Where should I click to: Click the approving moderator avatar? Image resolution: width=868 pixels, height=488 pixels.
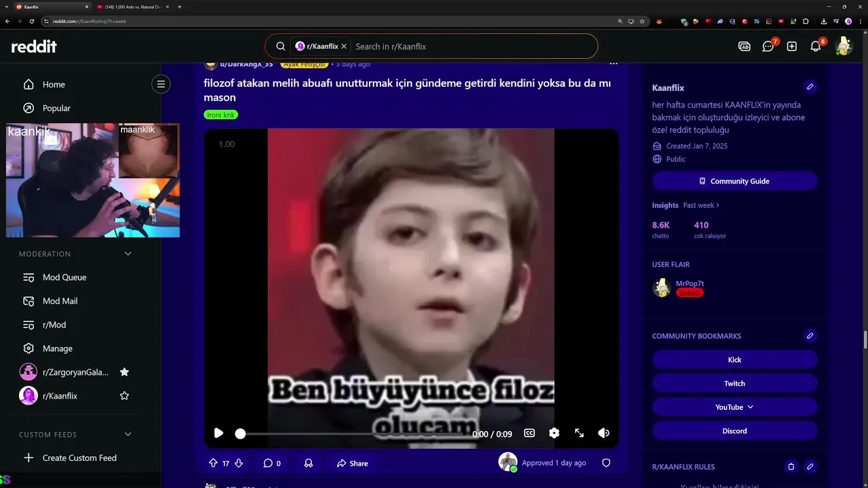[508, 462]
